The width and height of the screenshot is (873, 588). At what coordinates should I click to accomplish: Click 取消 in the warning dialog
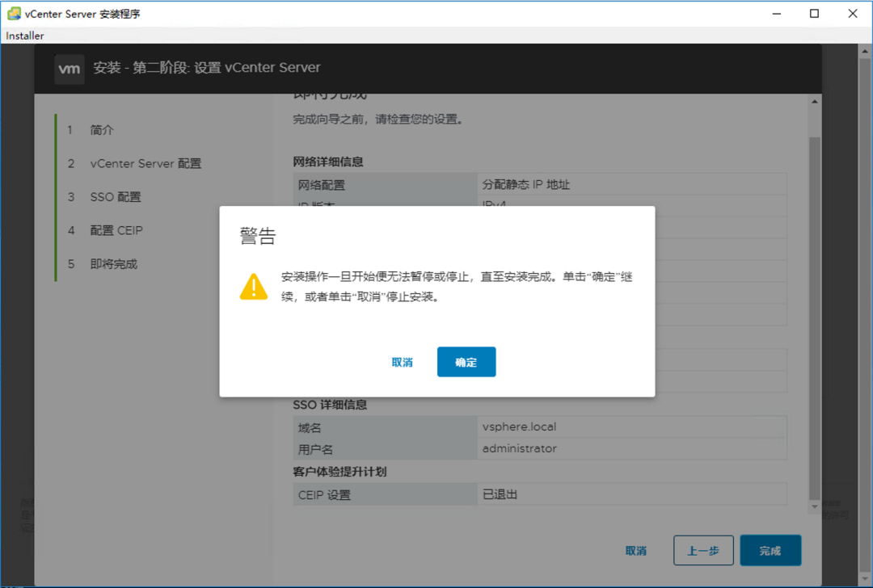click(x=402, y=362)
